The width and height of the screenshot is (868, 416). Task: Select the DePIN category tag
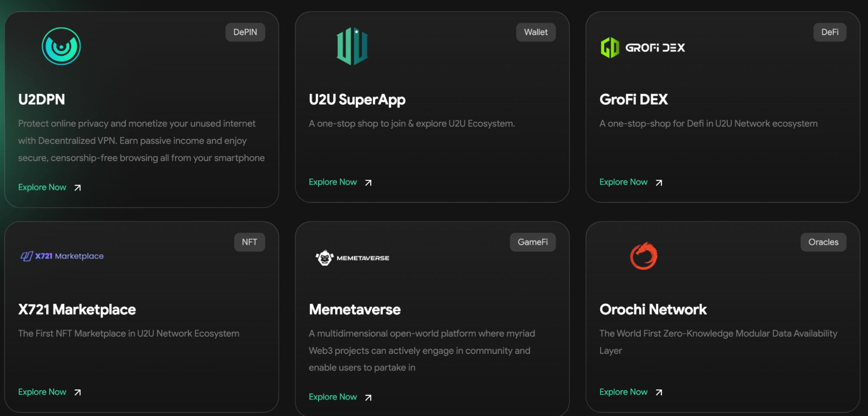(x=245, y=32)
